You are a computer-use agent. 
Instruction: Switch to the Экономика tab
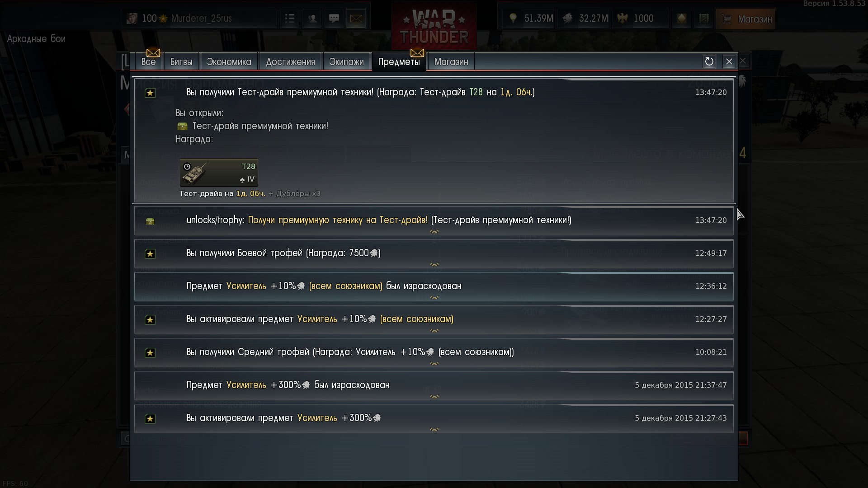(229, 62)
